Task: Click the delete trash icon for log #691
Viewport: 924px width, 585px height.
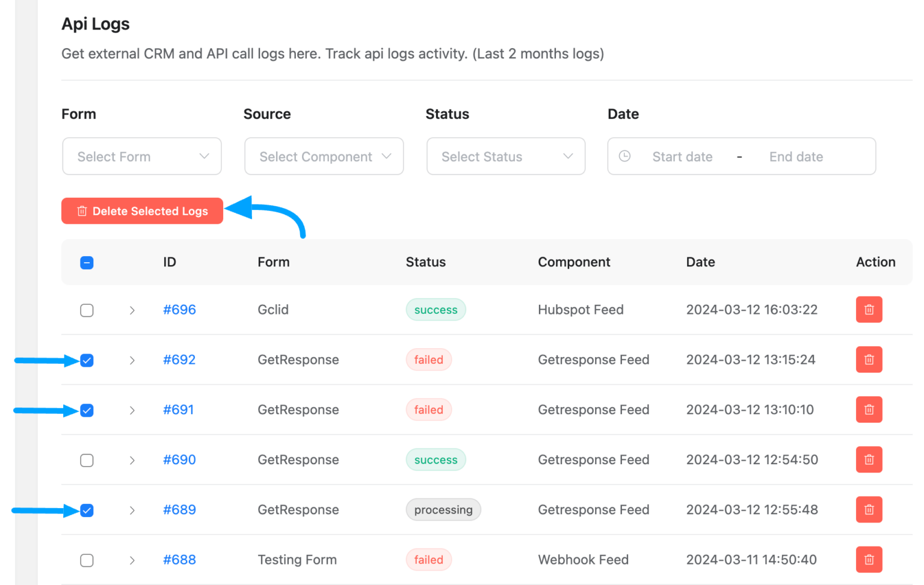Action: coord(869,409)
